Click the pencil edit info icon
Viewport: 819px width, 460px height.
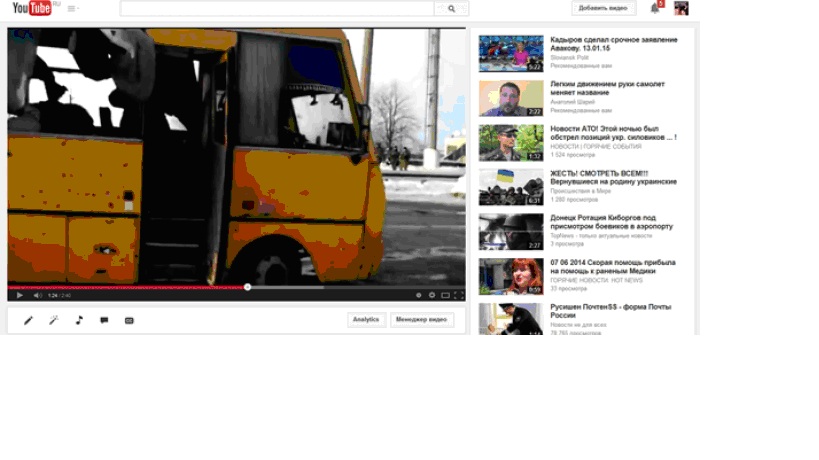28,320
